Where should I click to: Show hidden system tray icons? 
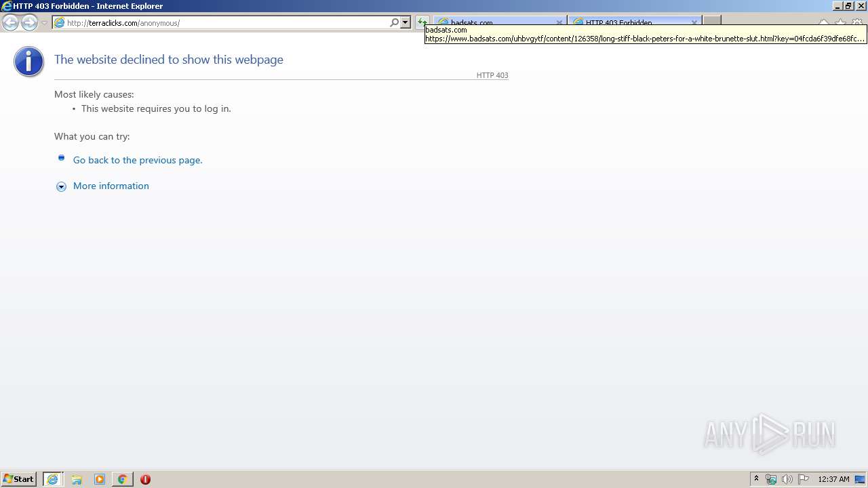coord(756,479)
